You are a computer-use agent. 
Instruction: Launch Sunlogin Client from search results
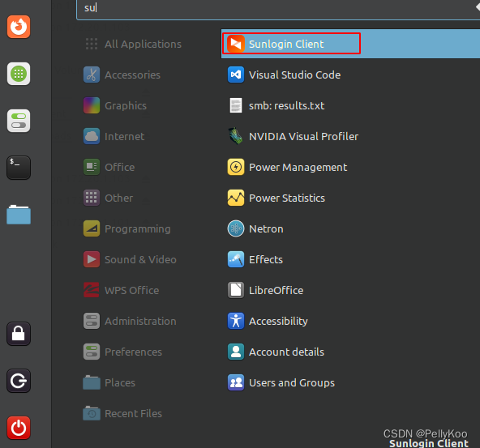click(x=350, y=44)
